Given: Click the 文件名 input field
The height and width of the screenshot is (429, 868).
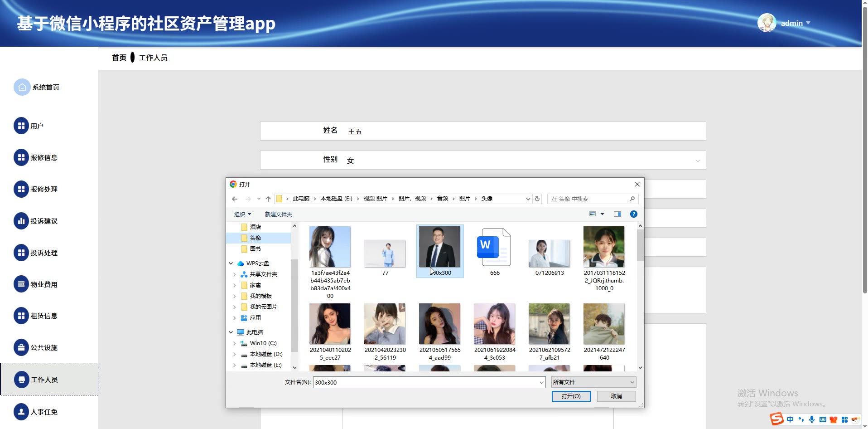Looking at the screenshot, I should click(426, 382).
